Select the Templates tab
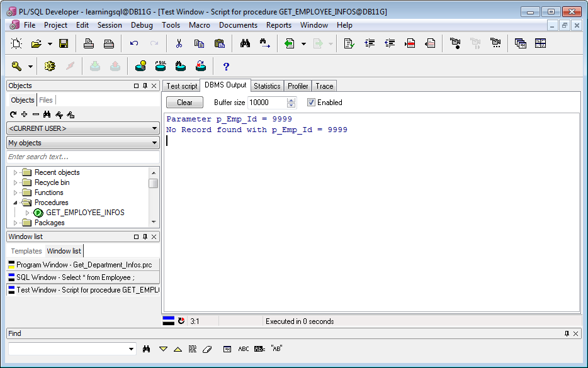The image size is (588, 368). tap(26, 251)
